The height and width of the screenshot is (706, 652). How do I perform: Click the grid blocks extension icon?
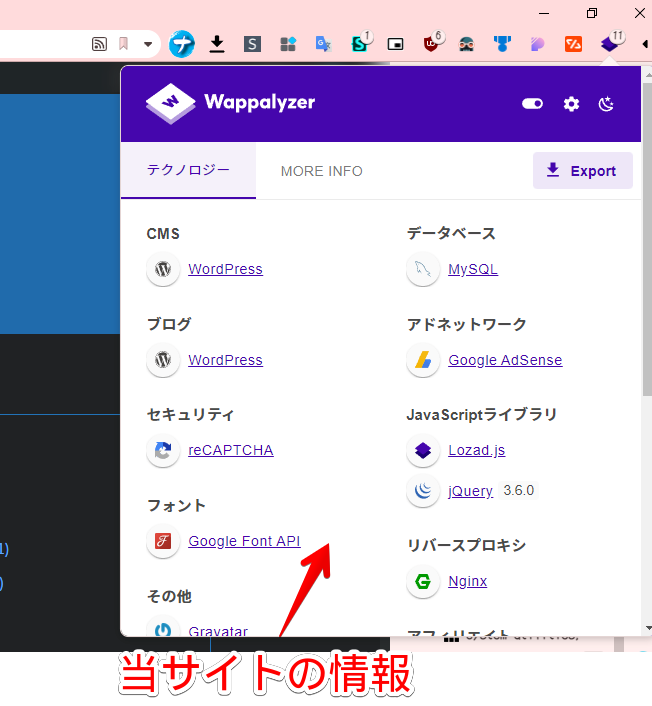click(288, 44)
